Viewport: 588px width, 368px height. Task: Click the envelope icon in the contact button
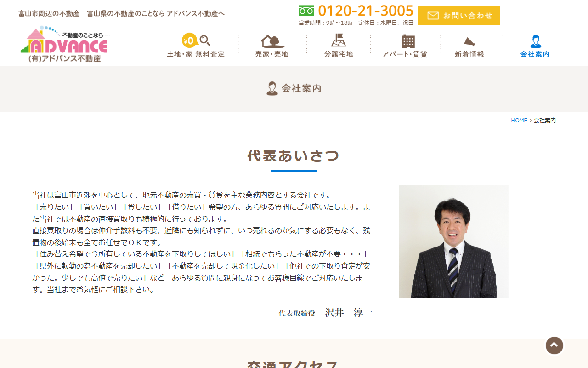point(433,16)
